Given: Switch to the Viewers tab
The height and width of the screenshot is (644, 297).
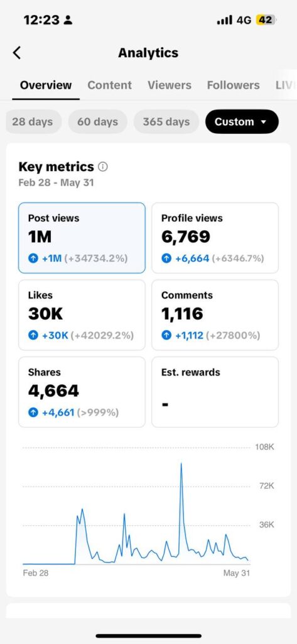Looking at the screenshot, I should [x=170, y=85].
